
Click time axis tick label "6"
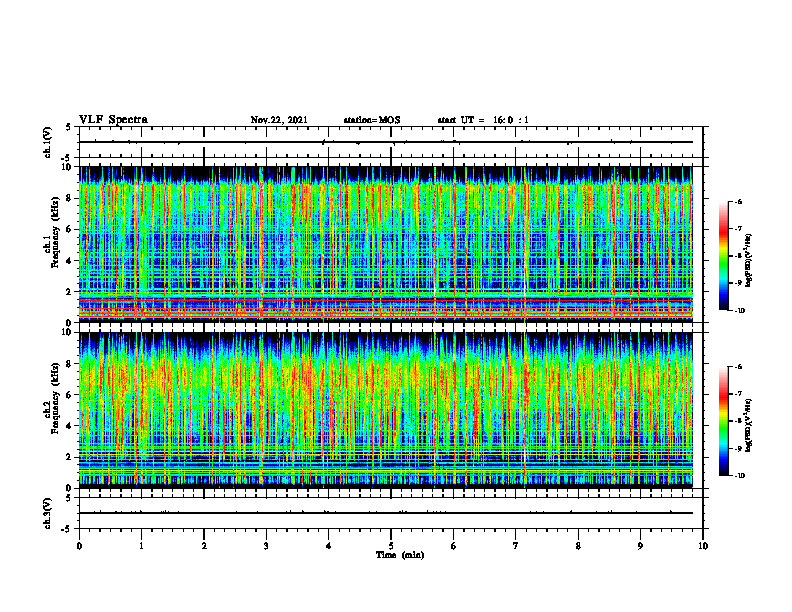pyautogui.click(x=454, y=546)
